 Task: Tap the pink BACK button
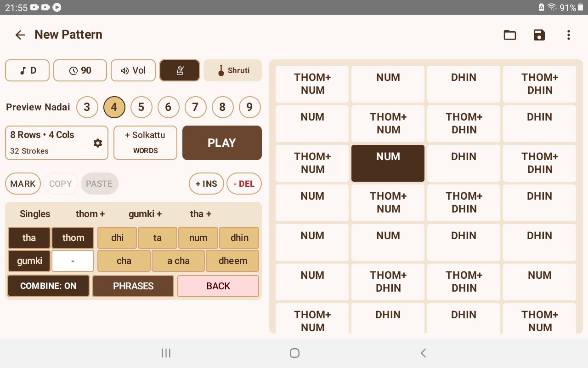pyautogui.click(x=218, y=286)
